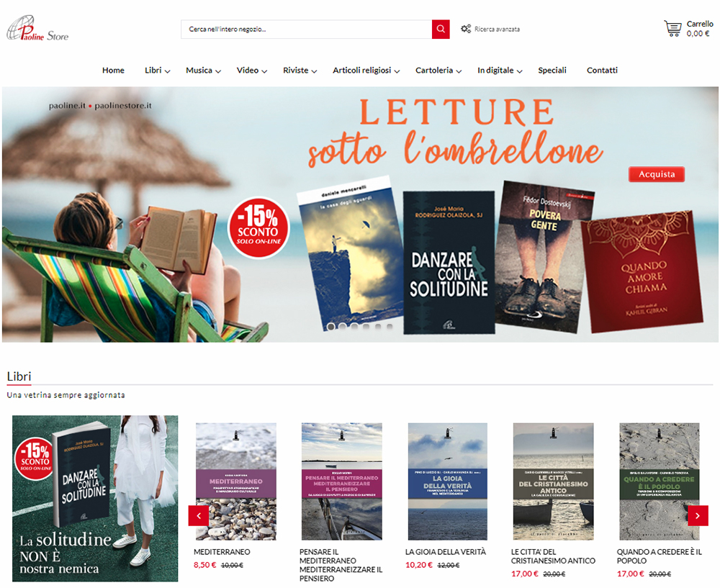Open the Ricerca avanzata link
Viewport: 720px width, 588px height.
point(497,29)
